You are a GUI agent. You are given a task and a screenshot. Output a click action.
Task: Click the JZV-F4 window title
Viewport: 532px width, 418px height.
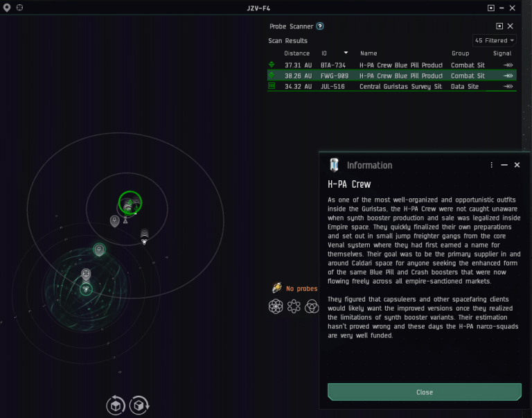click(x=258, y=8)
